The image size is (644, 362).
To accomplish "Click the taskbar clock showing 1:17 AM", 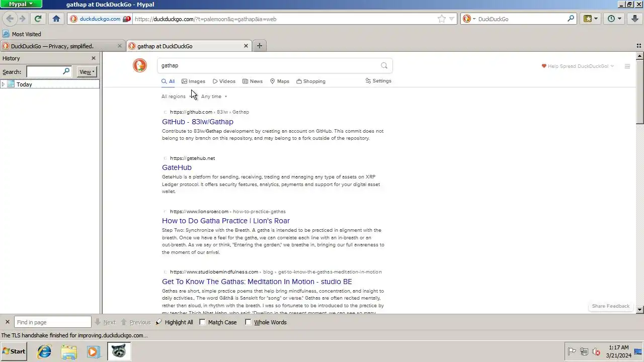I will pos(618,351).
